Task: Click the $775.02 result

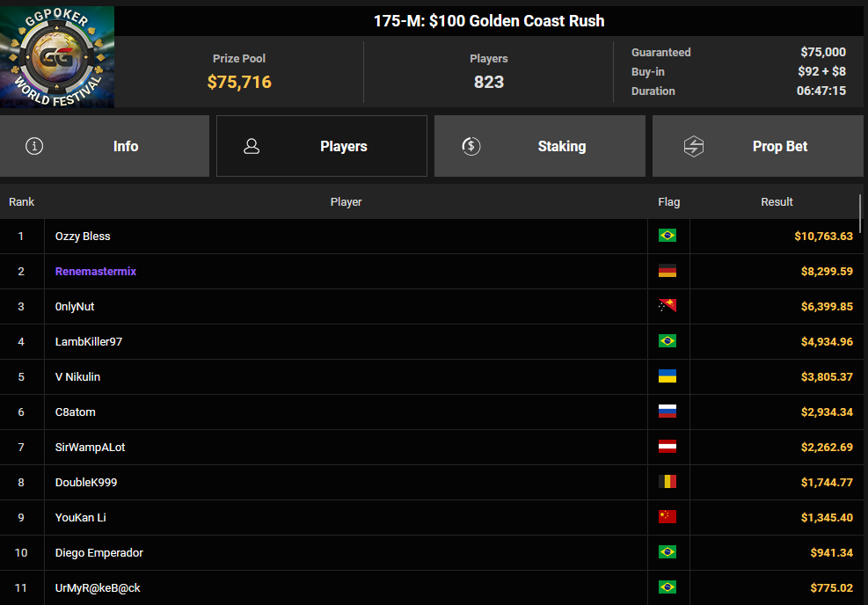Action: tap(831, 587)
